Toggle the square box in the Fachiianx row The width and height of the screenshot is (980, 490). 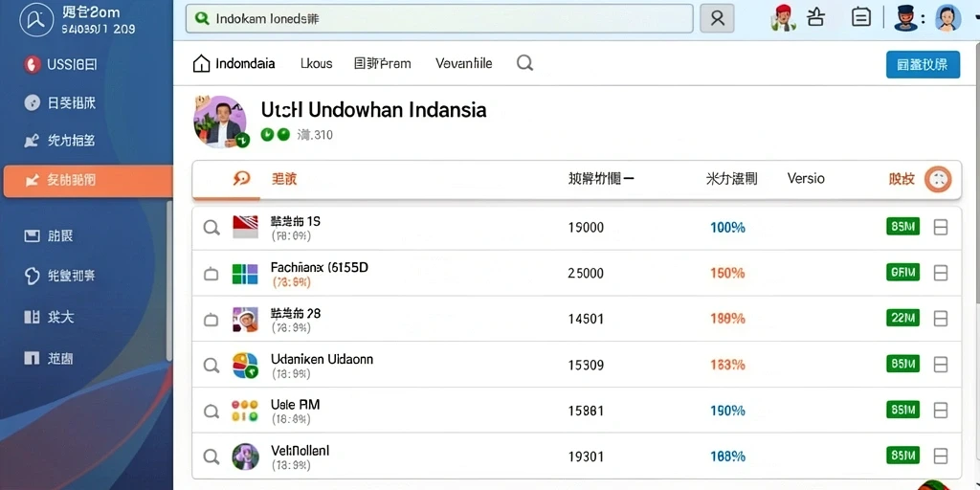(940, 273)
